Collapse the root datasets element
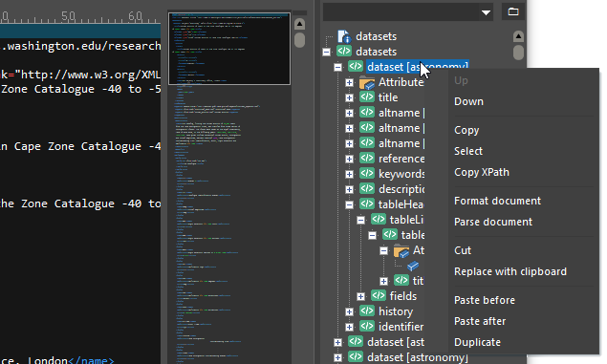The width and height of the screenshot is (607, 364). [x=326, y=52]
